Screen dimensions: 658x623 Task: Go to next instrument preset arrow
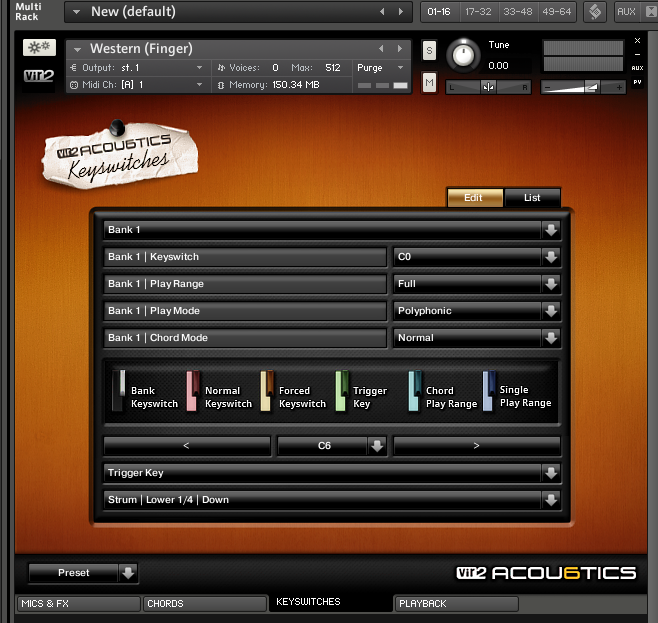tap(400, 49)
